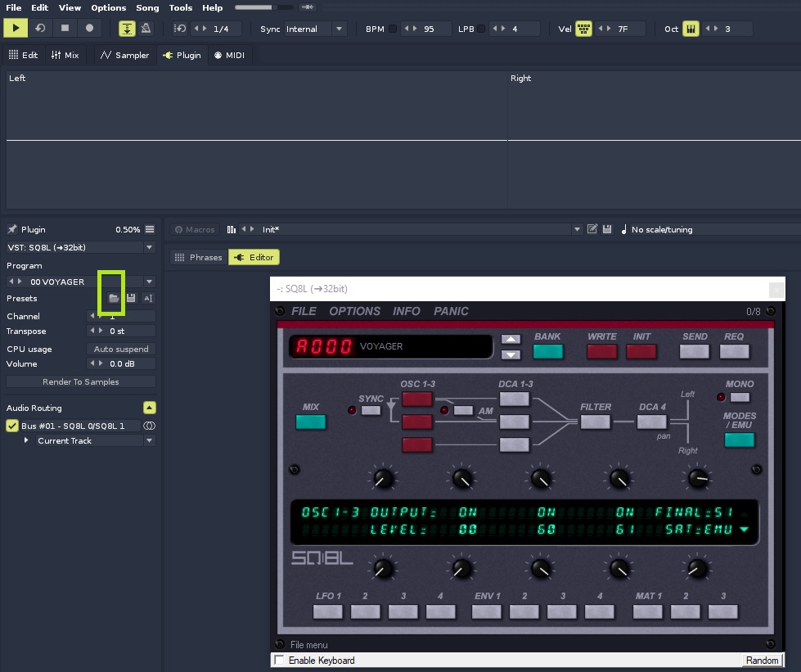Screen dimensions: 801x672
Task: Open the VST: SQ8L plugin dropdown
Action: point(149,247)
